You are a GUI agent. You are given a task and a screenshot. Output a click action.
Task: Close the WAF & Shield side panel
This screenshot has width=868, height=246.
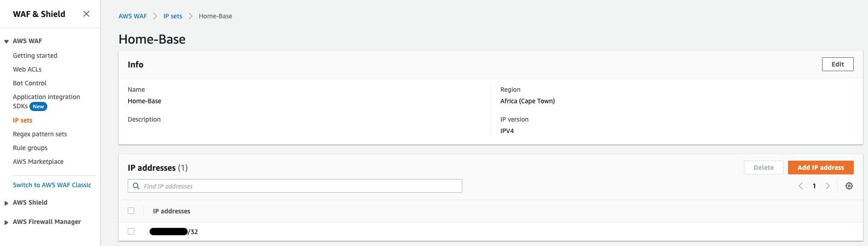point(86,14)
